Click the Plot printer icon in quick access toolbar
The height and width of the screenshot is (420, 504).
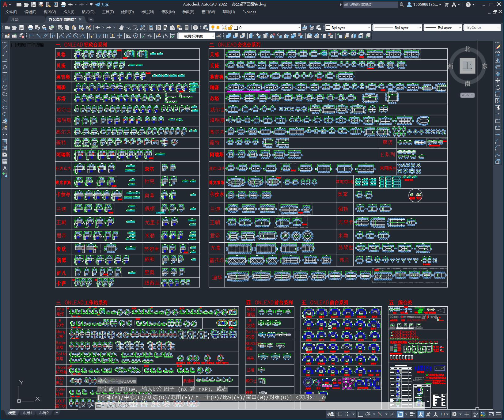[x=63, y=5]
